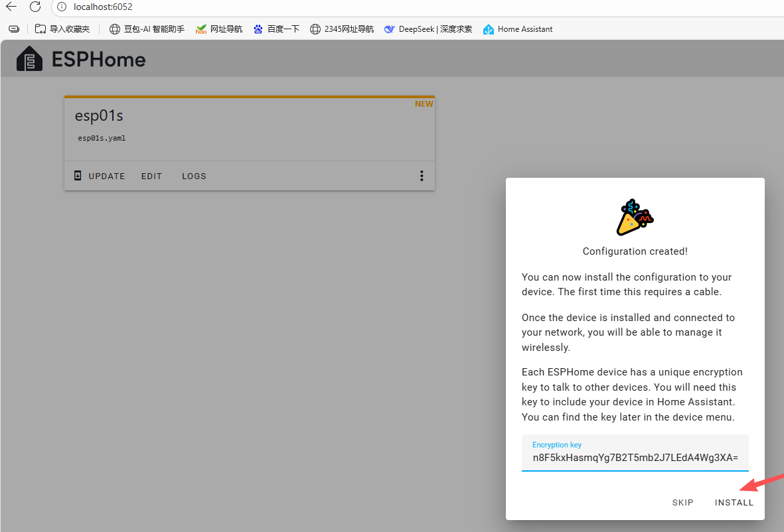Click the ESPHome house logo icon
This screenshot has width=784, height=532.
[29, 59]
